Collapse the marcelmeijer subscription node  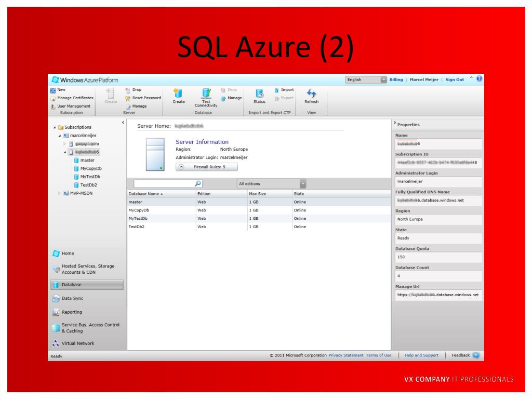pyautogui.click(x=60, y=136)
